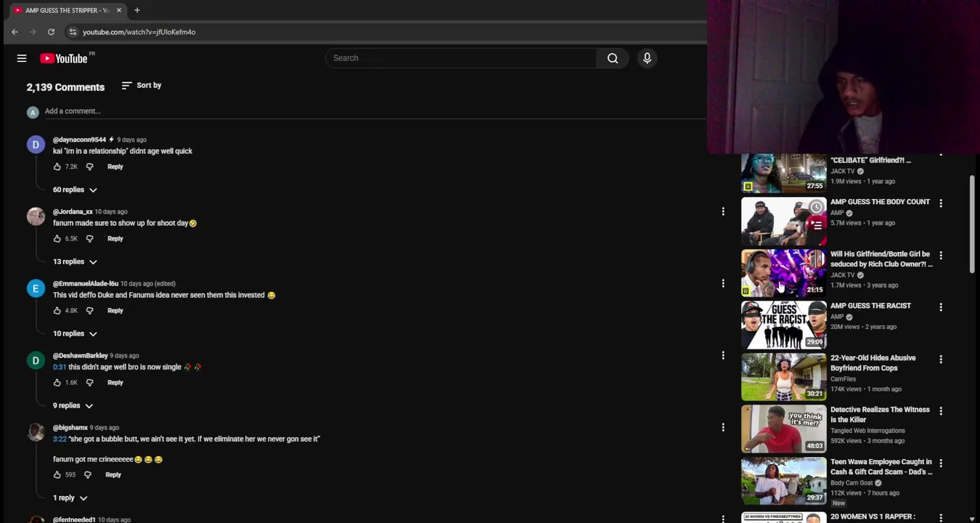Dislike the comment by @Jordana_xx
This screenshot has width=980, height=523.
89,238
